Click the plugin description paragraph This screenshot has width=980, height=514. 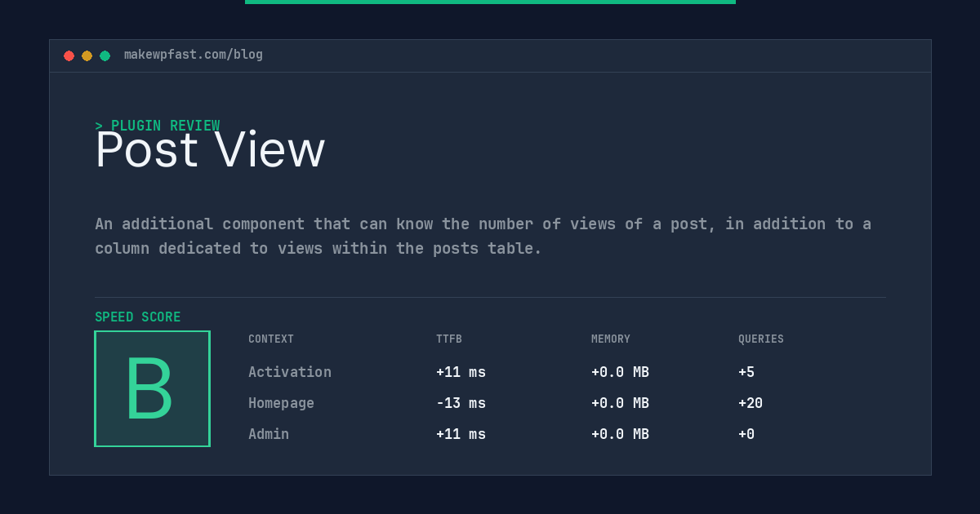tap(483, 236)
